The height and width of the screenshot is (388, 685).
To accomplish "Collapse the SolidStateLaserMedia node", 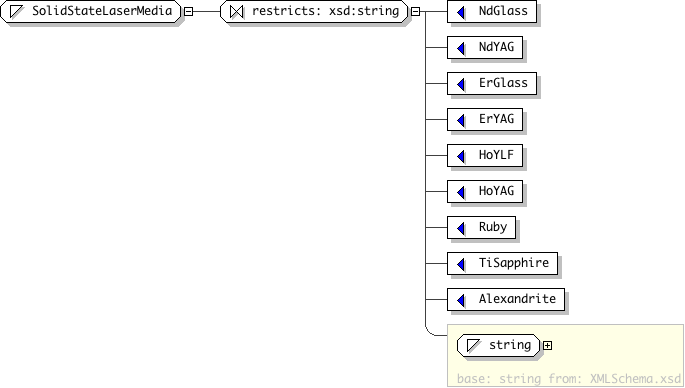I will (188, 12).
